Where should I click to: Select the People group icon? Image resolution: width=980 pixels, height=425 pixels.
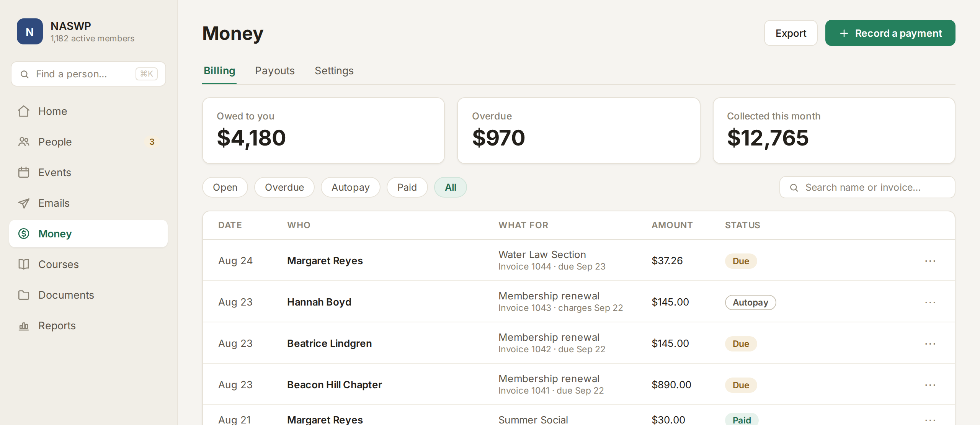(24, 142)
